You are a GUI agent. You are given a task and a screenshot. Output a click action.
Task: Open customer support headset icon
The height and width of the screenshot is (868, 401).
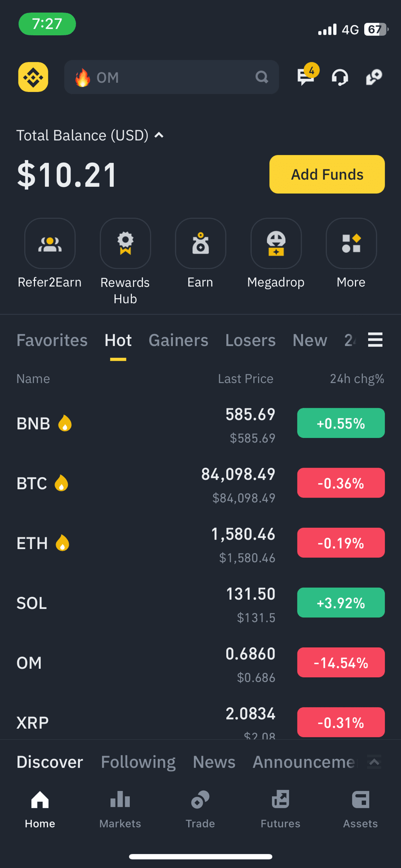click(340, 77)
